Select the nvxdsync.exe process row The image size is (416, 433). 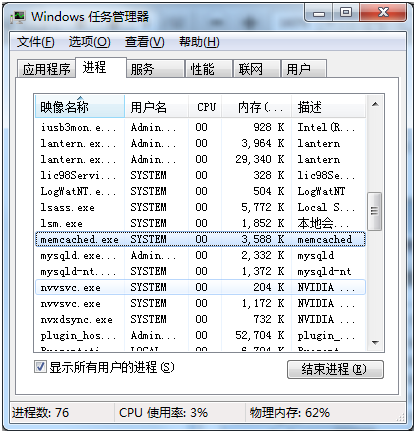click(x=200, y=319)
